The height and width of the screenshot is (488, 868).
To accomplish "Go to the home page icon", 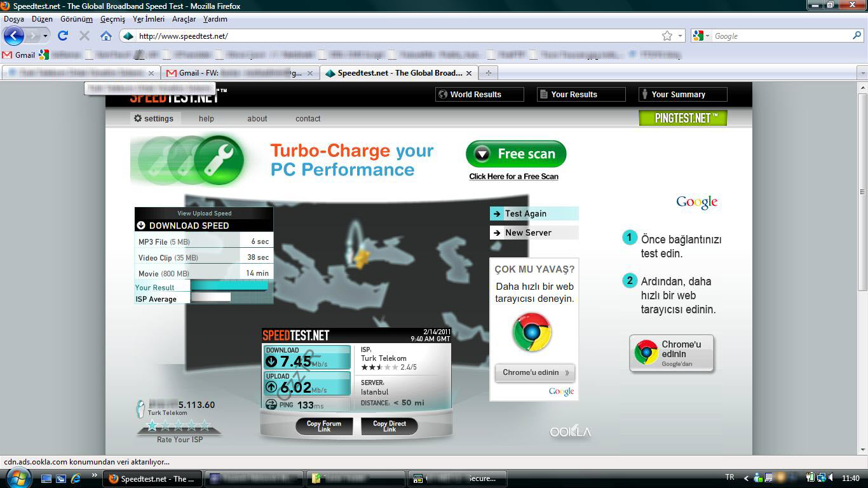I will (106, 36).
